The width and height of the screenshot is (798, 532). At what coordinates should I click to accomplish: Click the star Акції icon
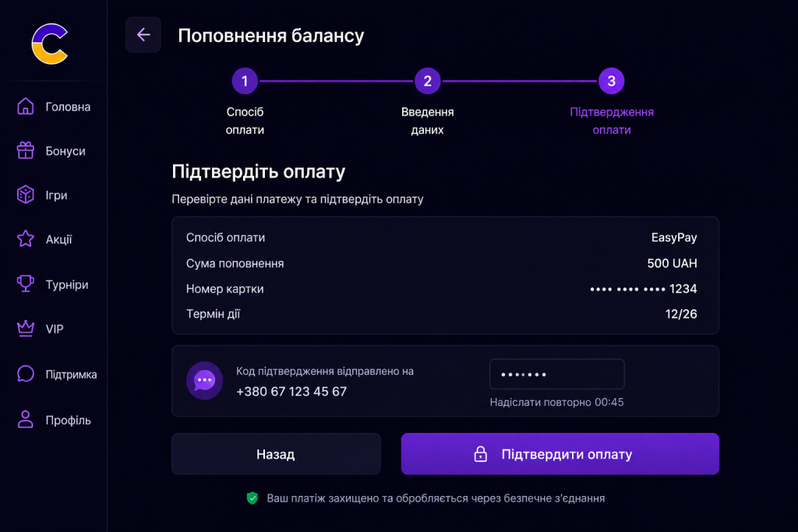(x=26, y=238)
